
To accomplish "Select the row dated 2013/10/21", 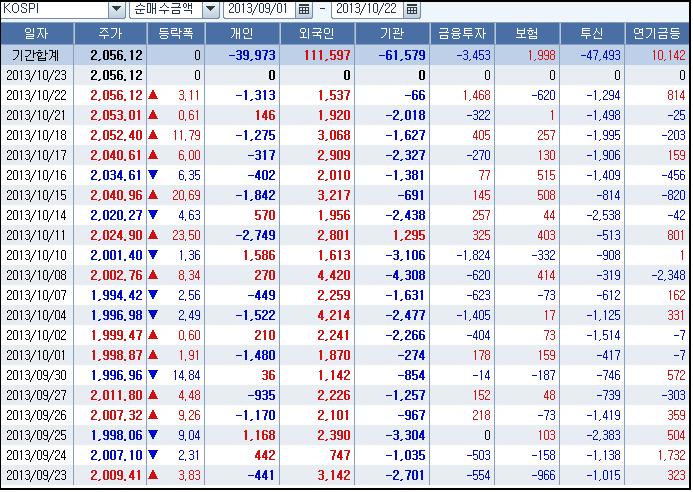I will [x=345, y=115].
